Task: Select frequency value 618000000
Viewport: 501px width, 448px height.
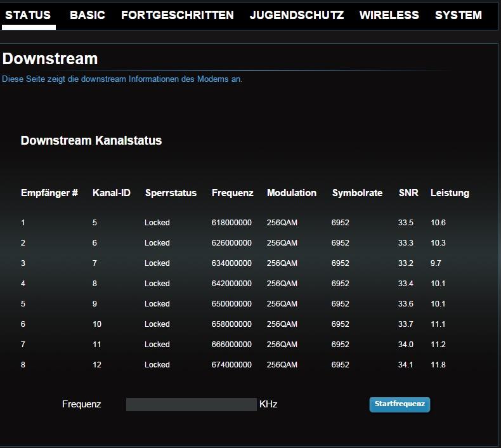Action: [231, 223]
